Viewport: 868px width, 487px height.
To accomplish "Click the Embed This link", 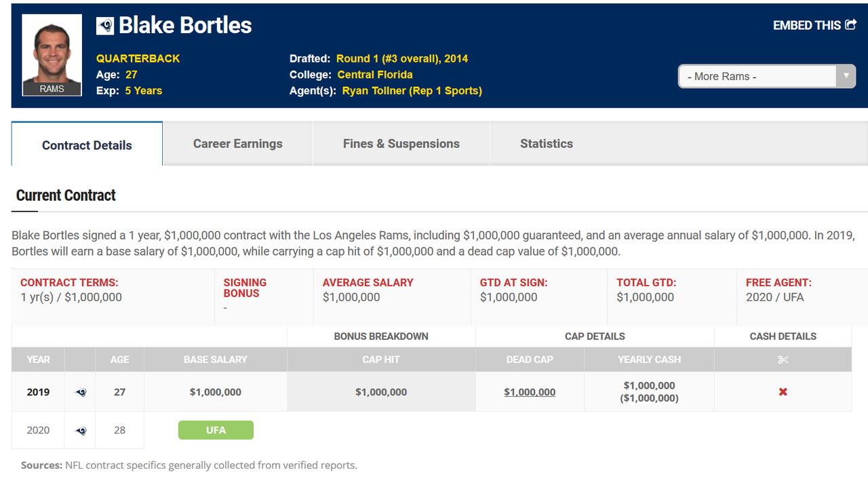I will pos(806,26).
